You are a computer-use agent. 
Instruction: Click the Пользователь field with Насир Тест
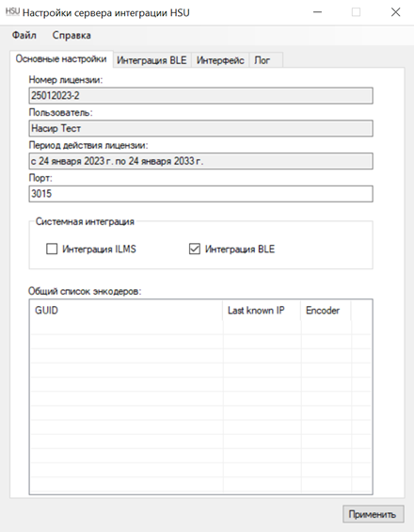(x=201, y=128)
